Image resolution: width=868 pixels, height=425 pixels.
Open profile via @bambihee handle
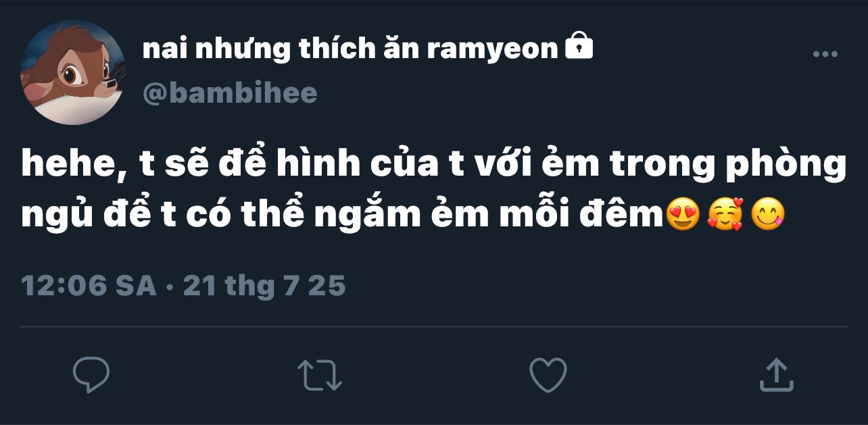[230, 93]
